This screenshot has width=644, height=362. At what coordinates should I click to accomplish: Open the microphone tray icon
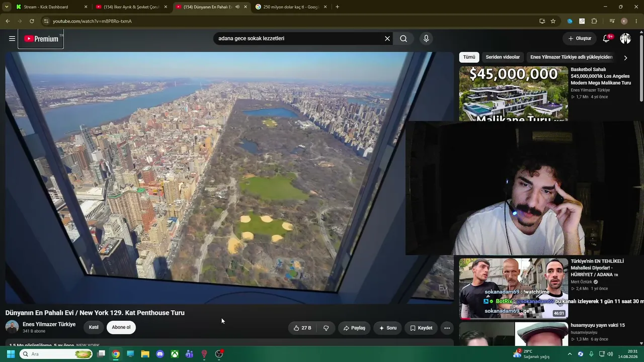click(591, 354)
